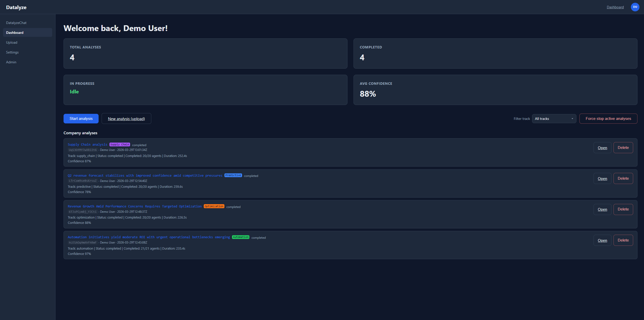Open the Q2 revenue forecast analysis
The height and width of the screenshot is (320, 644).
point(602,179)
